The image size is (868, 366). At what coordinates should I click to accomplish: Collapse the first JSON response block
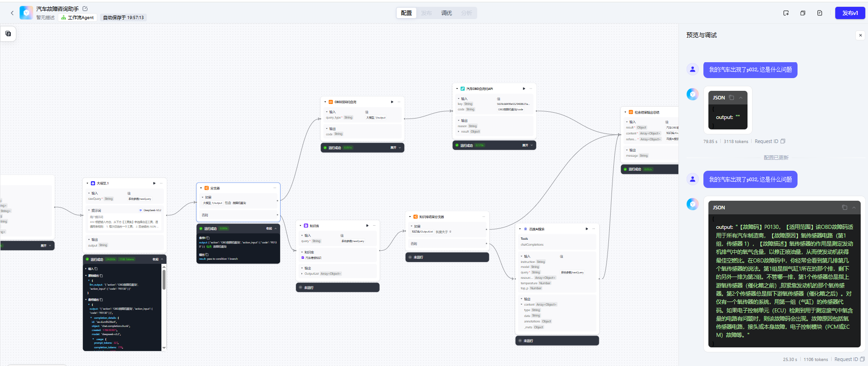pyautogui.click(x=741, y=98)
